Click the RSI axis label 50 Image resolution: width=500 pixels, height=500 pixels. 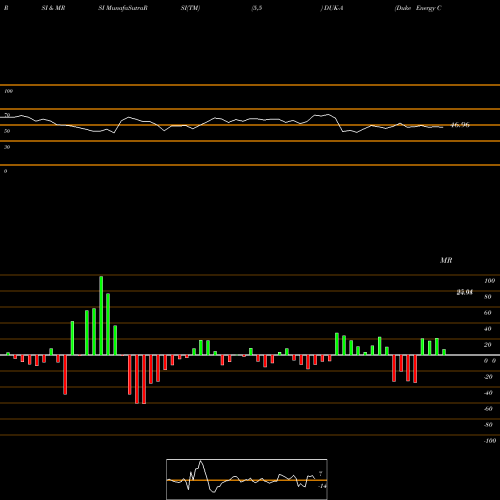click(x=7, y=131)
